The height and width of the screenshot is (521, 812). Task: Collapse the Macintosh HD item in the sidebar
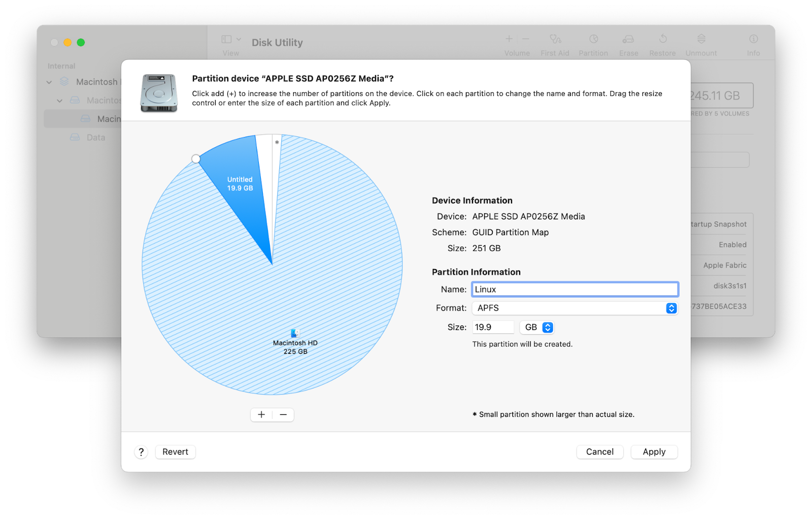(59, 100)
